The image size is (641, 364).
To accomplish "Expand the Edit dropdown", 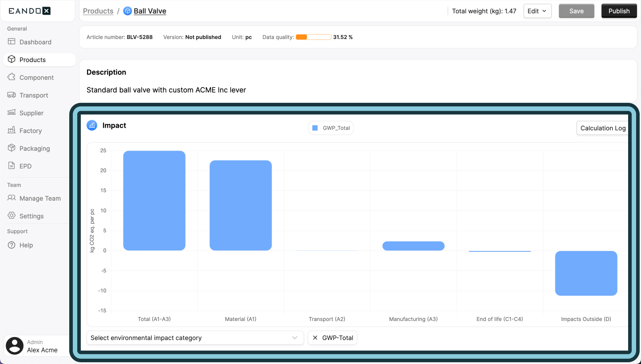I will click(x=537, y=11).
